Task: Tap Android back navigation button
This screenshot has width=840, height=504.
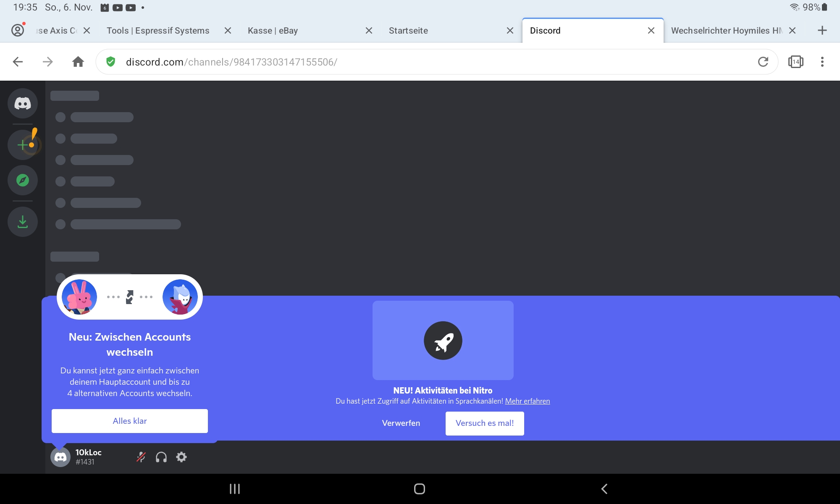Action: click(x=604, y=489)
